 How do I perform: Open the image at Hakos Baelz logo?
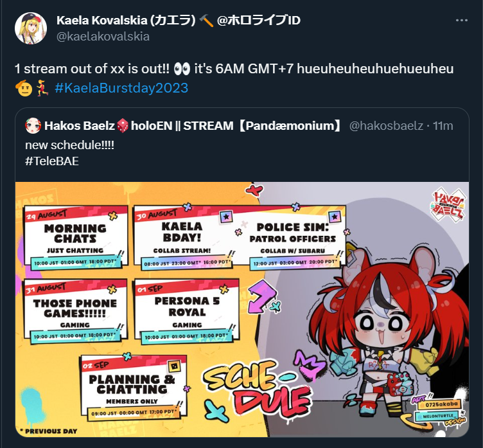coord(448,204)
